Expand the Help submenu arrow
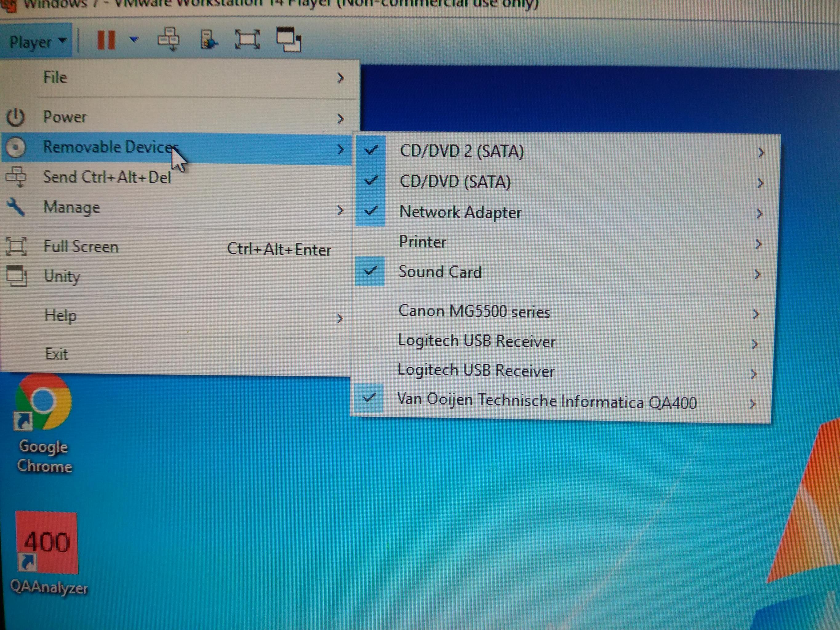Viewport: 840px width, 630px height. click(340, 319)
